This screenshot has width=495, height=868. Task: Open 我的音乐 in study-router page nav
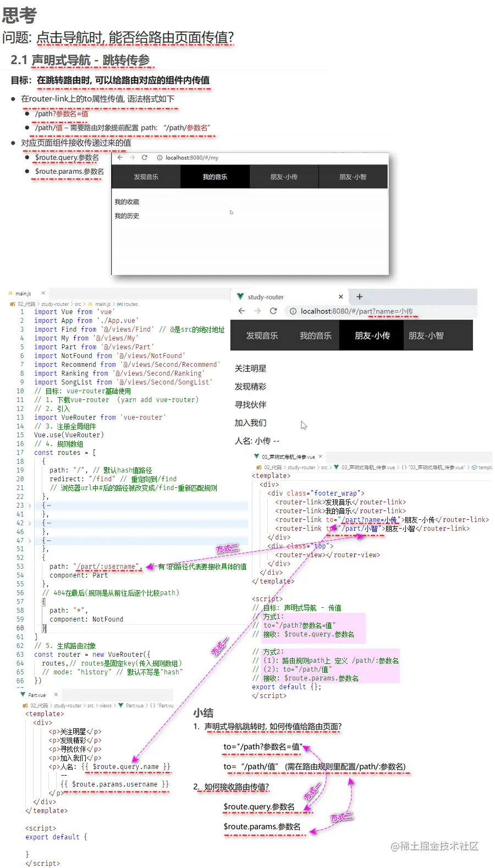pyautogui.click(x=316, y=336)
